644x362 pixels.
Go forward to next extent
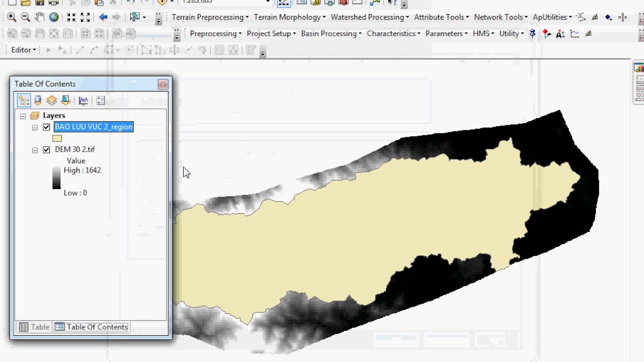pos(116,17)
